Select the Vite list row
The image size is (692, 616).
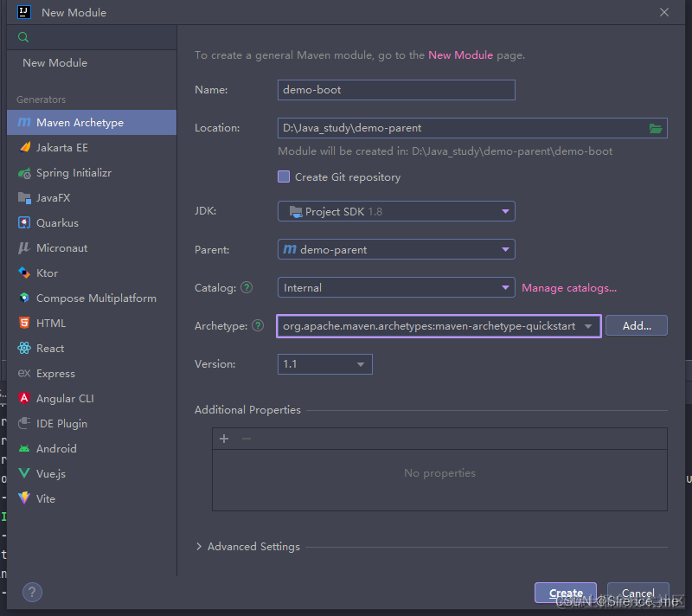(92, 498)
